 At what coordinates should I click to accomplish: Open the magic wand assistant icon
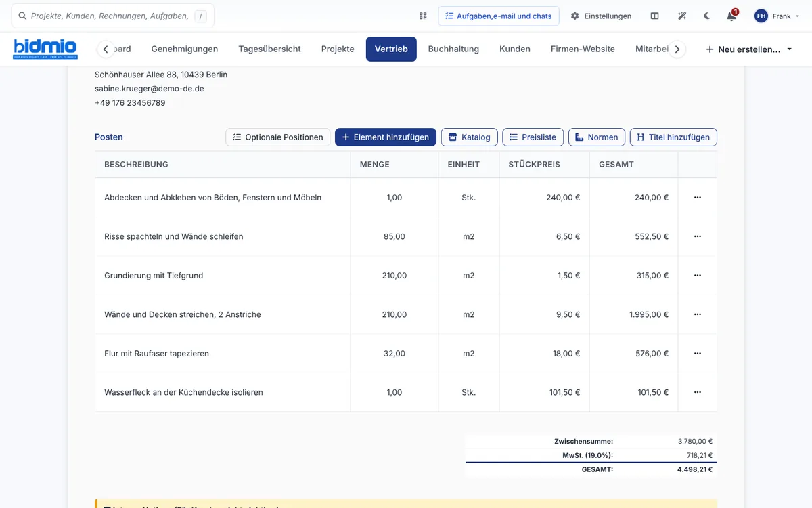click(681, 16)
